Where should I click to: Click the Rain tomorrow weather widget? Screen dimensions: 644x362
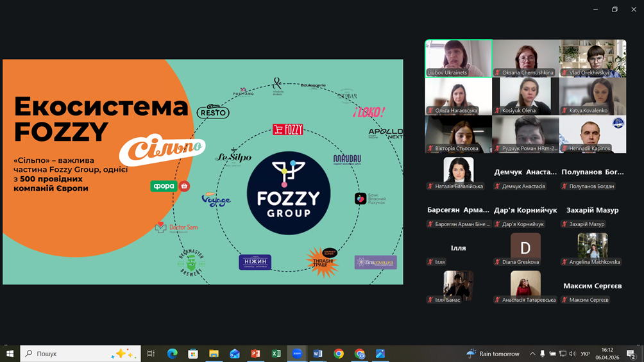pos(493,354)
